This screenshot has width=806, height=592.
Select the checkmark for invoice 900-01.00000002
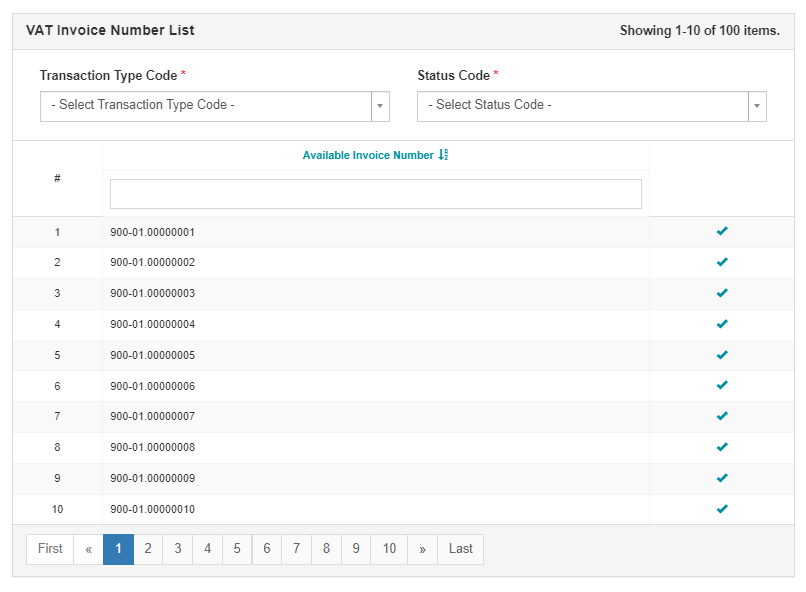(722, 262)
